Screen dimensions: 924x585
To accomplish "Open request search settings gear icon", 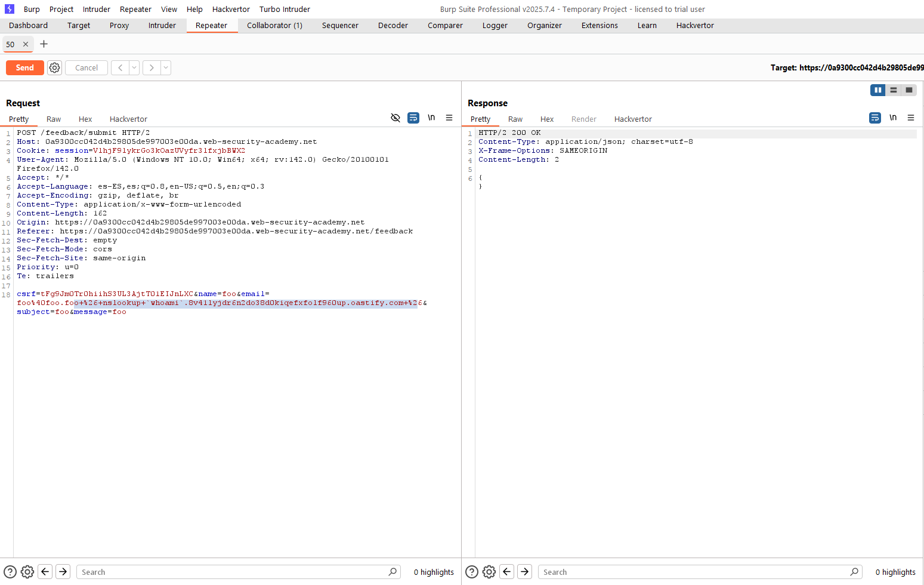I will point(27,572).
